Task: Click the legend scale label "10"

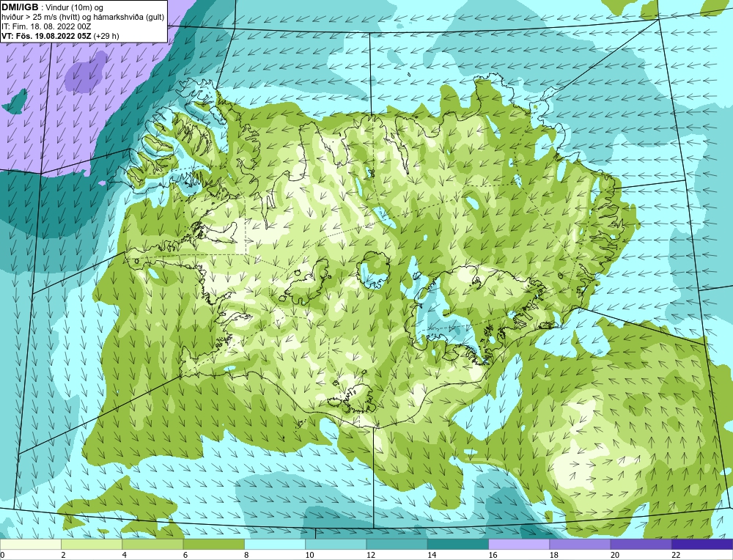Action: 309,555
